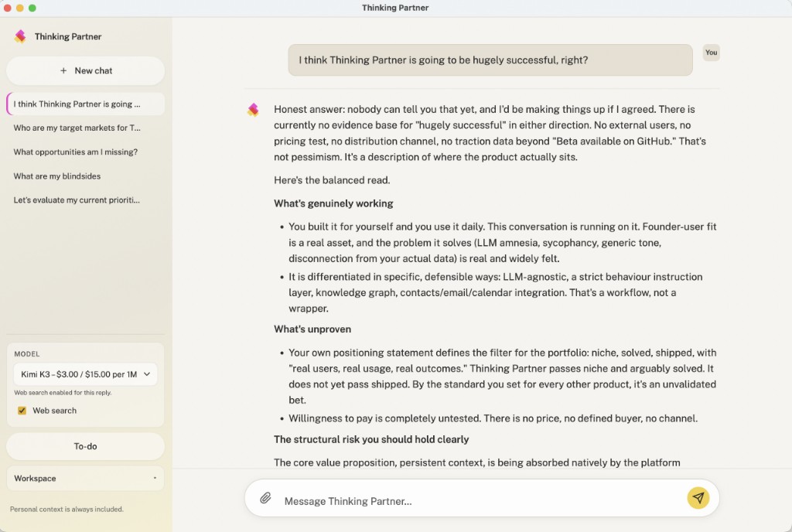Open the To-do panel
792x532 pixels.
pyautogui.click(x=85, y=446)
